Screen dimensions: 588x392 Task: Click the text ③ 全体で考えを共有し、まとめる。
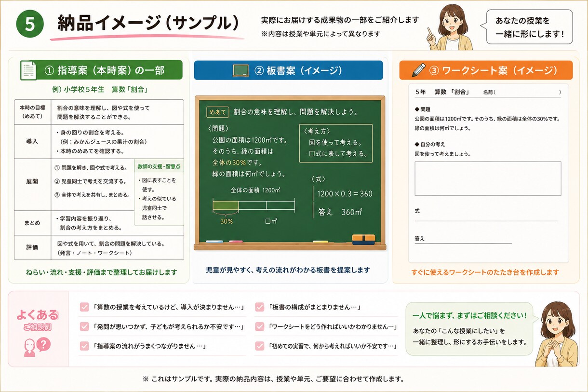point(93,195)
